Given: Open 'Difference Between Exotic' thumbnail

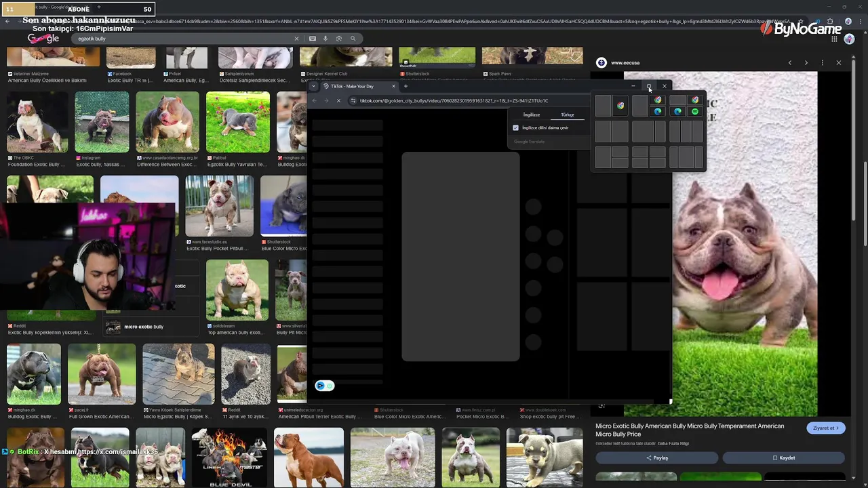Looking at the screenshot, I should (167, 122).
